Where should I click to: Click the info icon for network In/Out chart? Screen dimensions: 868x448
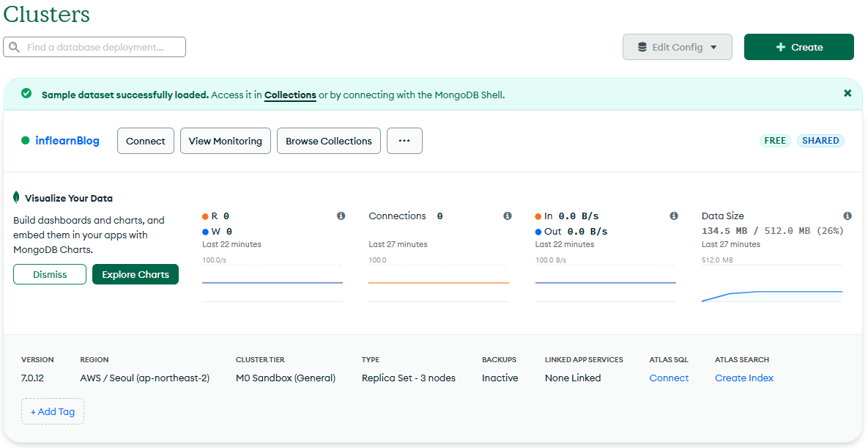pos(674,216)
